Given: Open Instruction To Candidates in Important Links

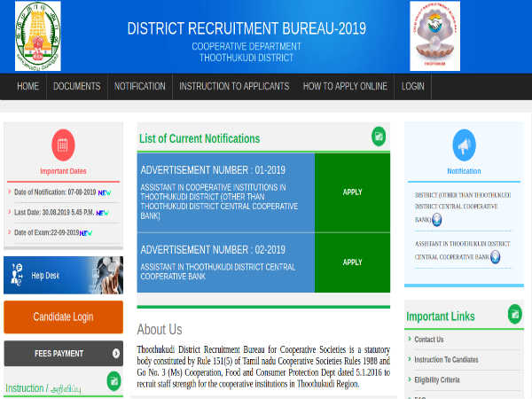Looking at the screenshot, I should click(x=446, y=359).
